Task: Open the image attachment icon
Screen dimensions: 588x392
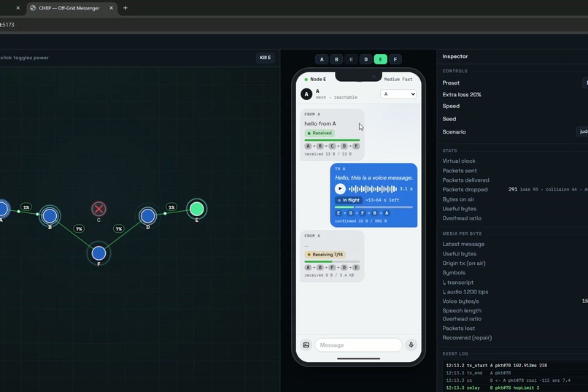Action: (306, 345)
